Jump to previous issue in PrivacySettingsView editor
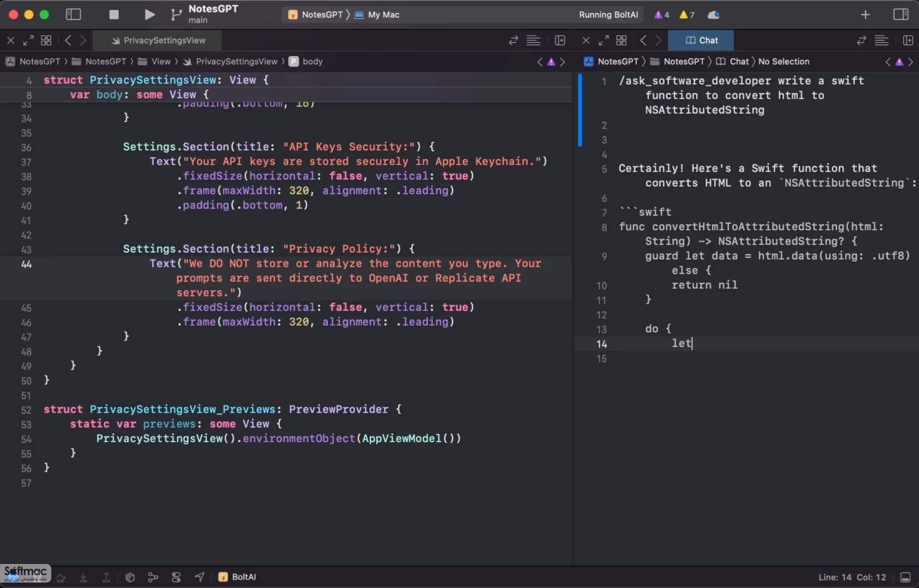Screen dimensions: 919x588 pyautogui.click(x=540, y=62)
